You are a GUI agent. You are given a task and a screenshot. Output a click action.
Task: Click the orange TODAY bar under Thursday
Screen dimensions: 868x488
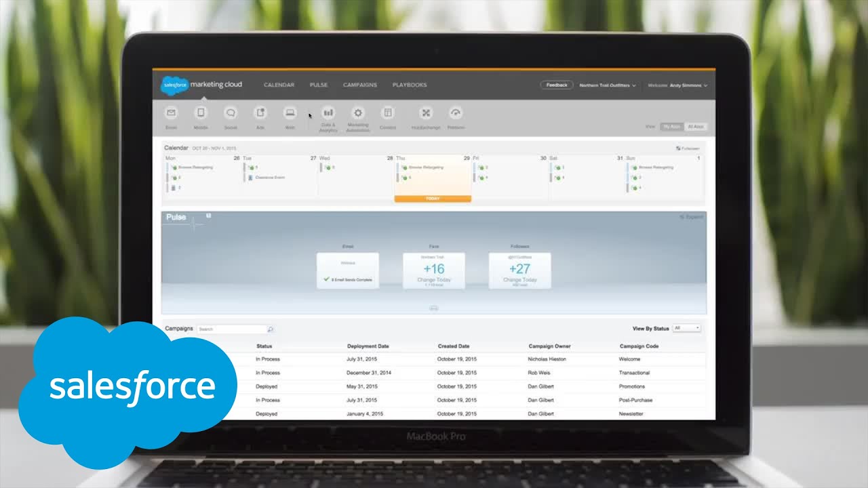pos(433,199)
